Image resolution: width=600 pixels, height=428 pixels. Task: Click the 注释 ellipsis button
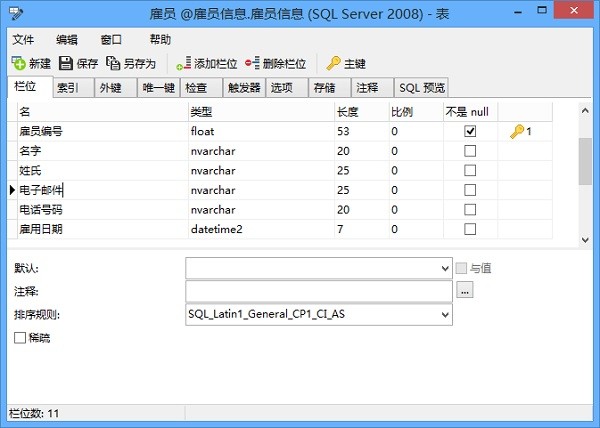[x=465, y=290]
